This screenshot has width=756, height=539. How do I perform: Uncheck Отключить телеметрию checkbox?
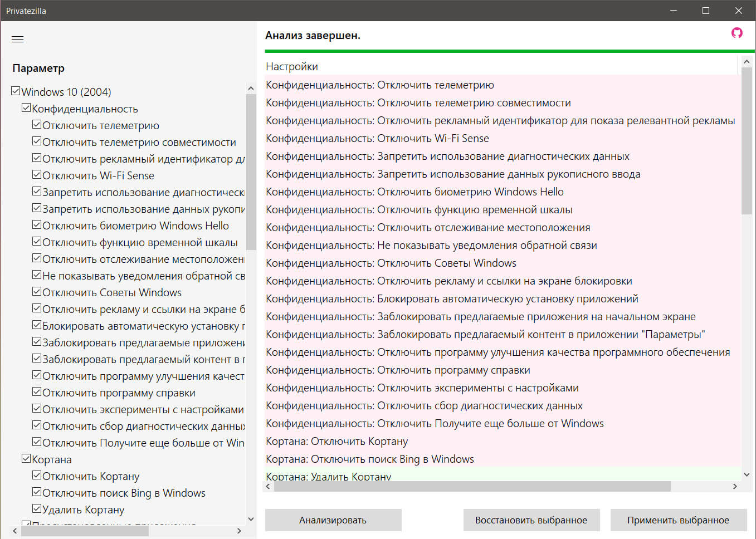point(37,125)
